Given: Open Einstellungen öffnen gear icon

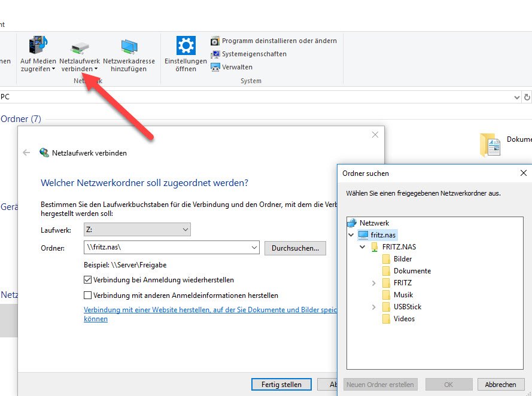Looking at the screenshot, I should 186,45.
